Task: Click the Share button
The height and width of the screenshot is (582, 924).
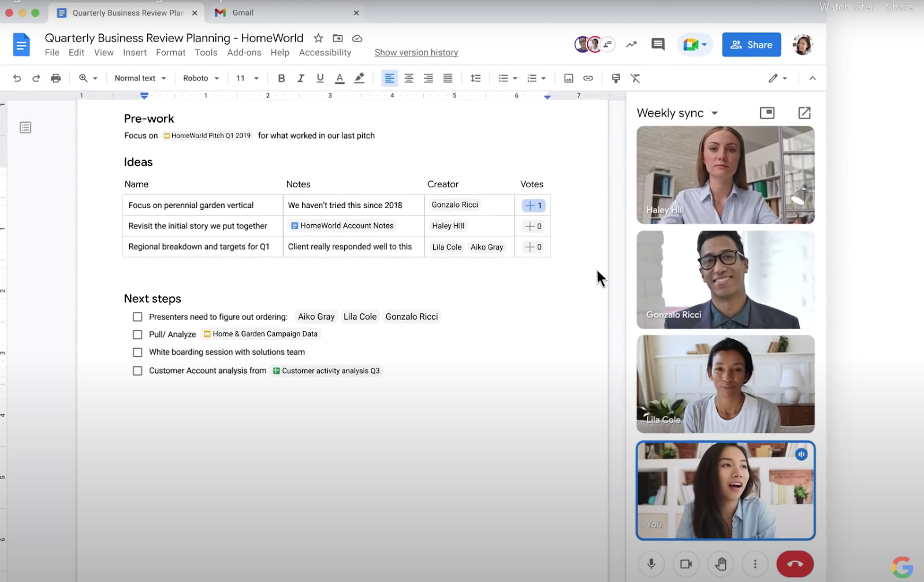Action: click(x=751, y=45)
